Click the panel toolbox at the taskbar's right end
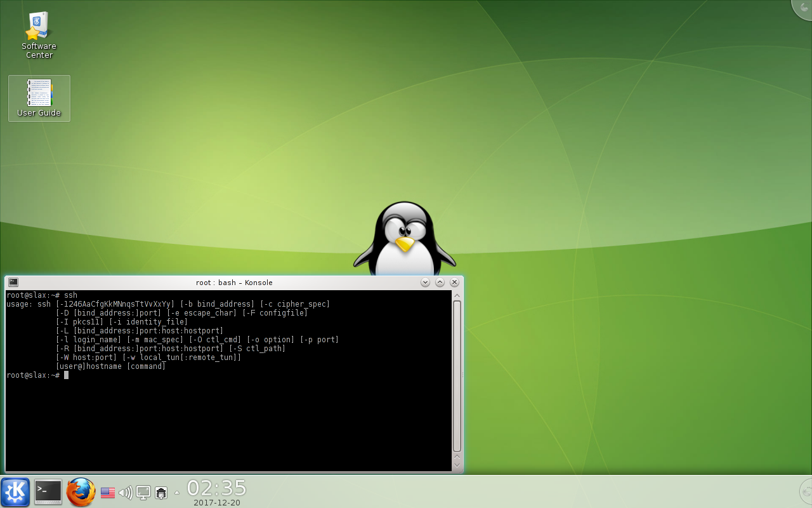This screenshot has height=508, width=812. [806, 491]
